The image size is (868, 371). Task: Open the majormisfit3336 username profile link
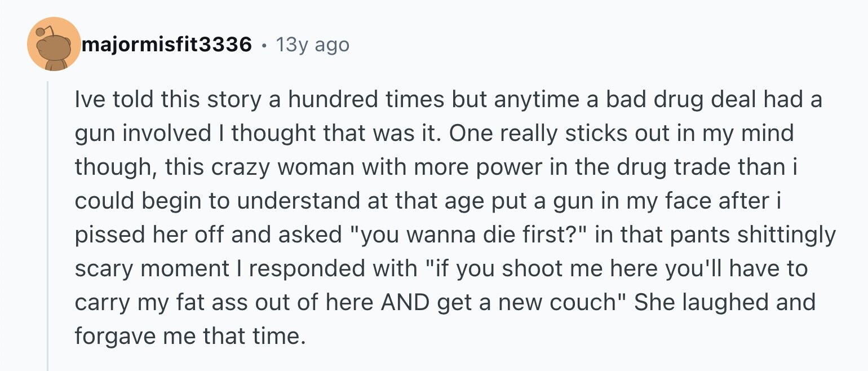click(x=167, y=45)
